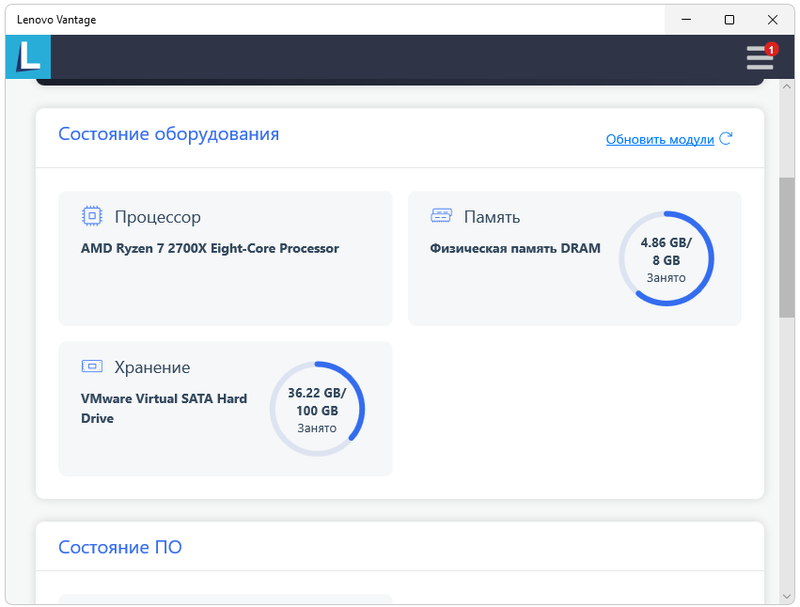The height and width of the screenshot is (607, 800).
Task: Click the Состояние оборудования section heading
Action: tap(168, 134)
